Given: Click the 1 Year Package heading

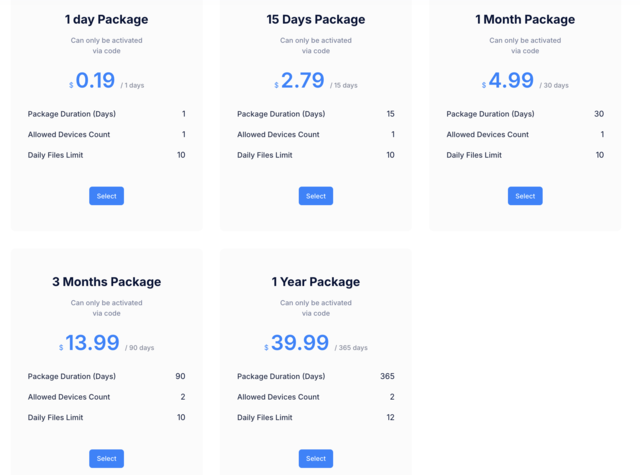Looking at the screenshot, I should 316,282.
